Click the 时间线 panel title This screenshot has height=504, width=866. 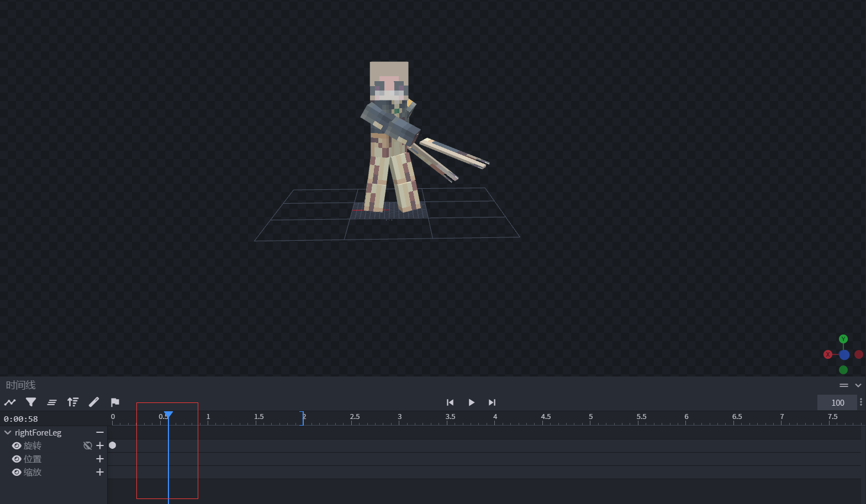pyautogui.click(x=20, y=385)
